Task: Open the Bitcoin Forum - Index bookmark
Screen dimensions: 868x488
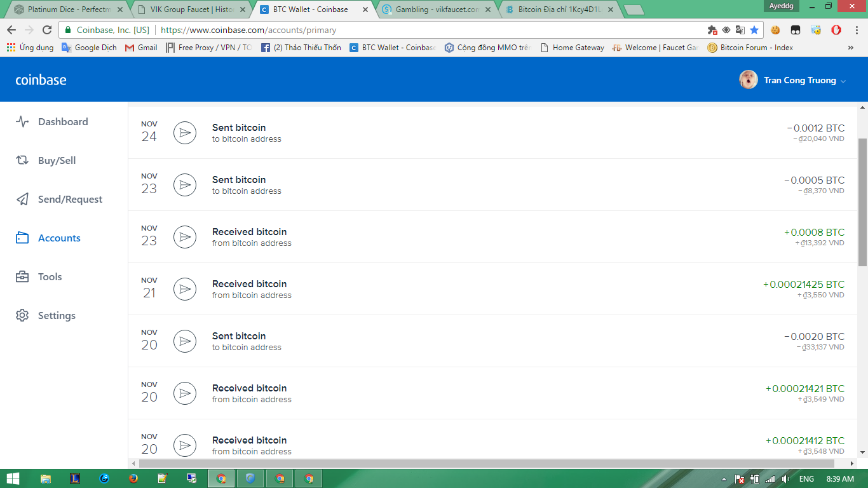Action: coord(750,48)
